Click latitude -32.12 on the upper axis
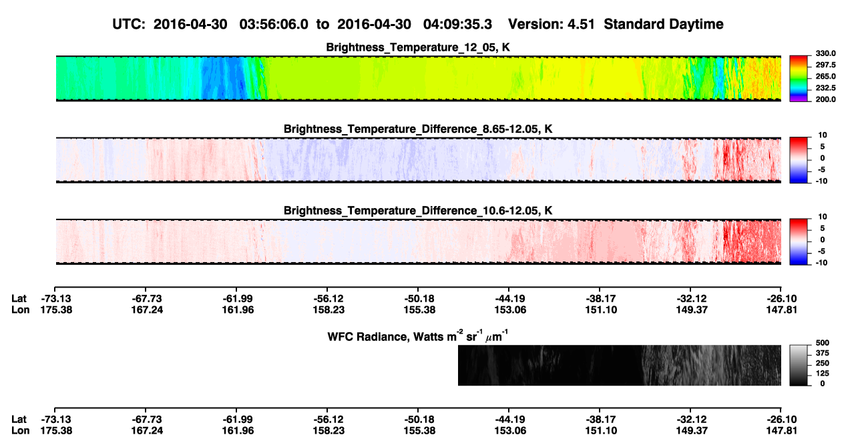Viewport: 868px width, 445px height. coord(690,300)
